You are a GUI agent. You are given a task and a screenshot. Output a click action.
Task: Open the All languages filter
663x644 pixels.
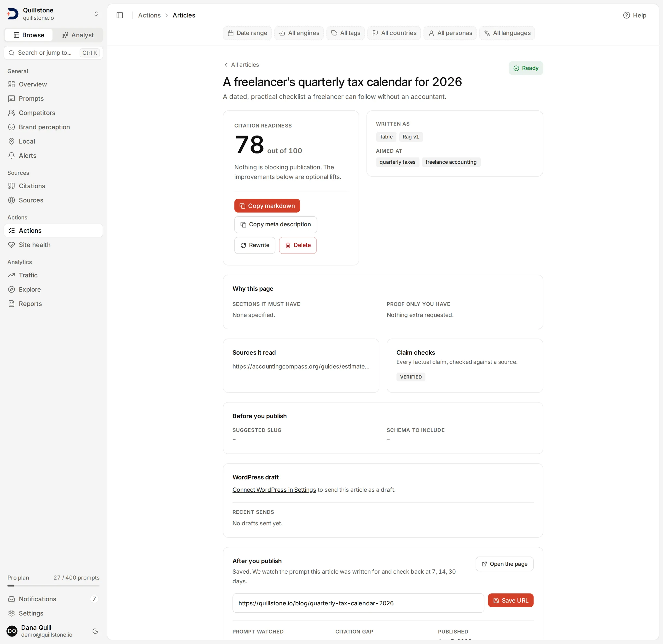(x=507, y=33)
